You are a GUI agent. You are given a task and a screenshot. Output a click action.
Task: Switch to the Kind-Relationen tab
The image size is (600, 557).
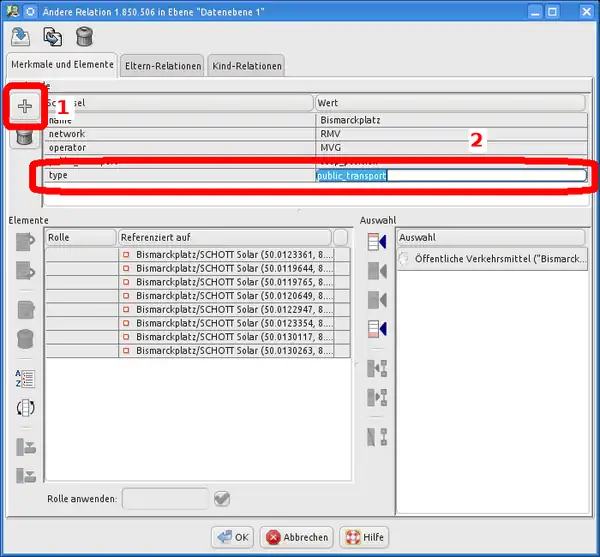coord(247,67)
